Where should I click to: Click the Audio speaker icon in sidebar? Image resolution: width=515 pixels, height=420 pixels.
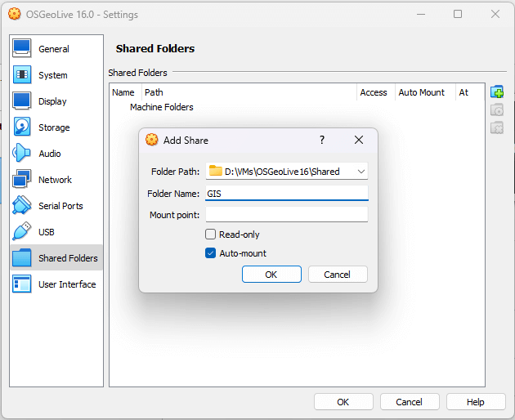point(22,153)
